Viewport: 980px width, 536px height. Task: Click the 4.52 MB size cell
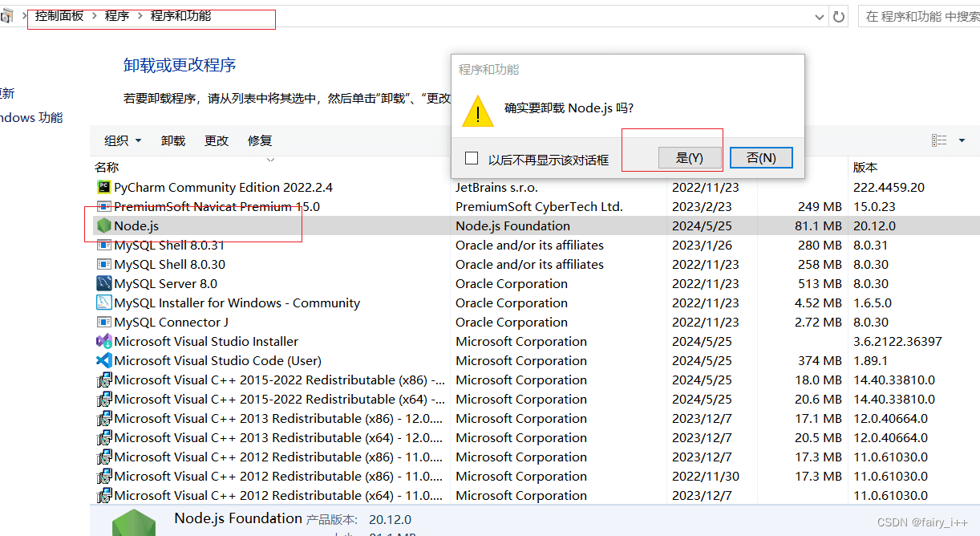818,303
